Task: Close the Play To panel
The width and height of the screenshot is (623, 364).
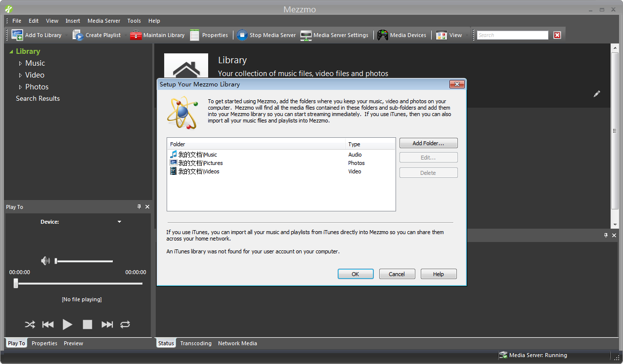Action: (x=147, y=207)
